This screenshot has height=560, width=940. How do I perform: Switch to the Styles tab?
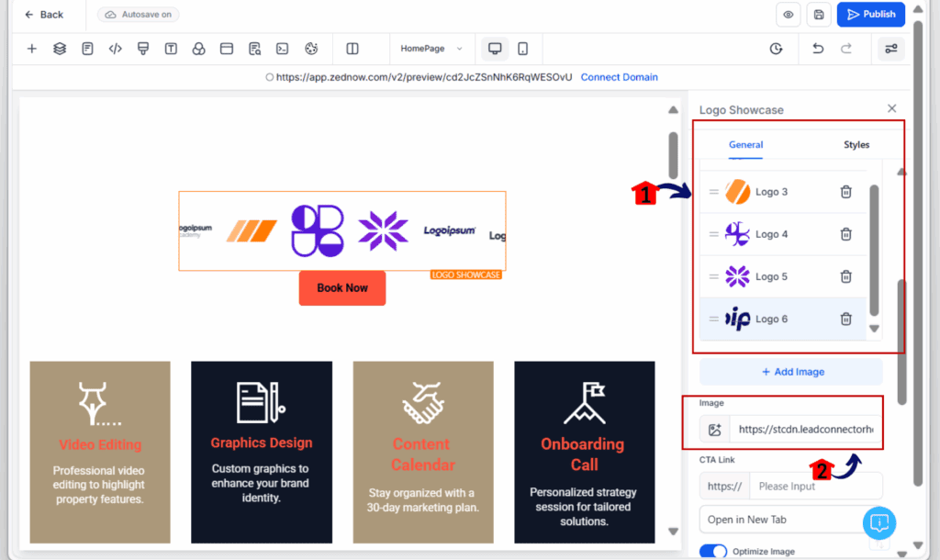tap(856, 144)
